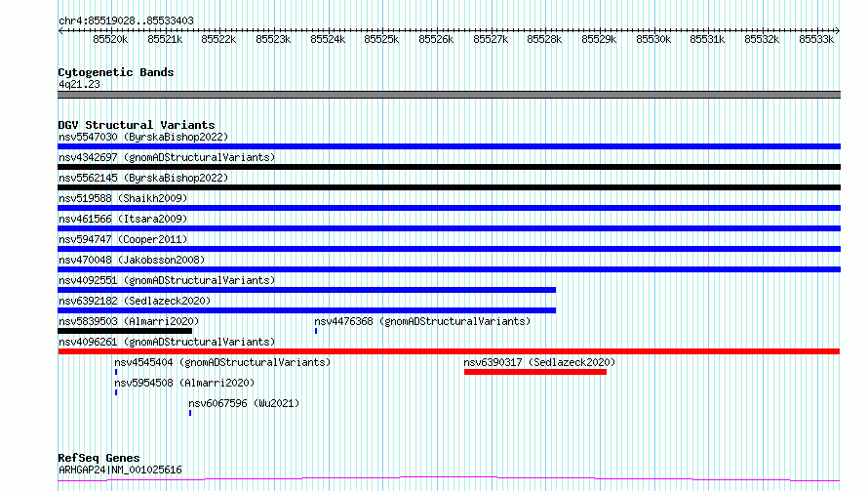The height and width of the screenshot is (491, 868).
Task: Click the left arrow end of the ruler
Action: [60, 30]
